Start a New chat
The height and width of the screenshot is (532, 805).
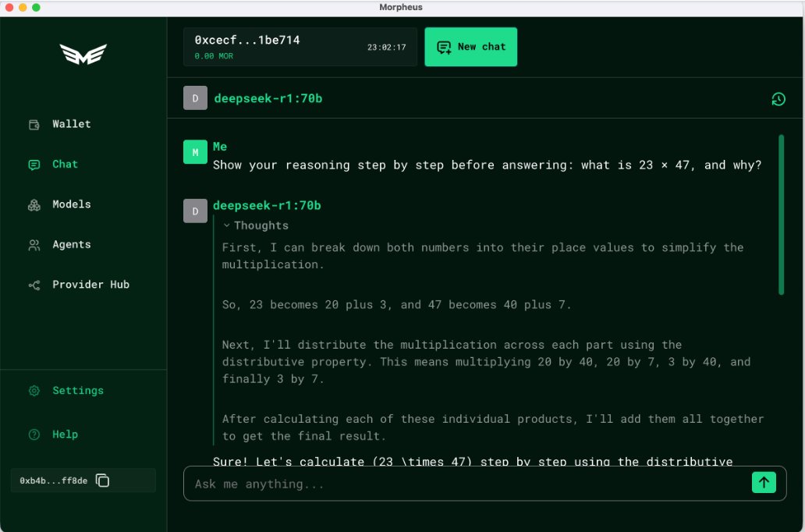tap(471, 47)
